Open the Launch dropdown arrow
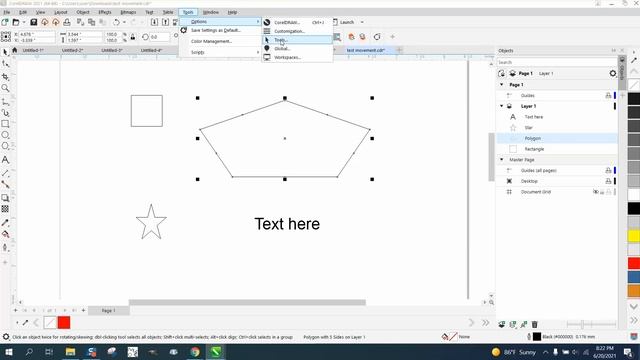 point(362,22)
